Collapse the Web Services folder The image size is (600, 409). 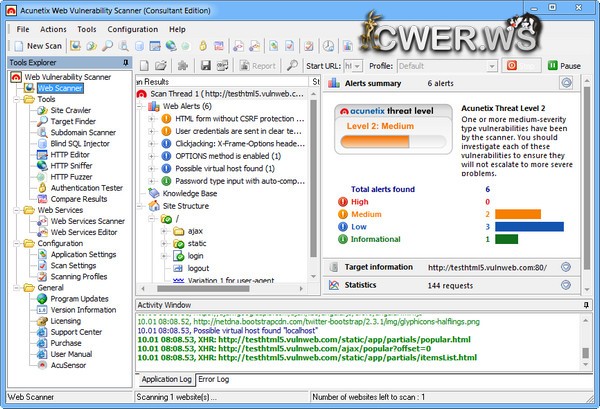pyautogui.click(x=16, y=210)
